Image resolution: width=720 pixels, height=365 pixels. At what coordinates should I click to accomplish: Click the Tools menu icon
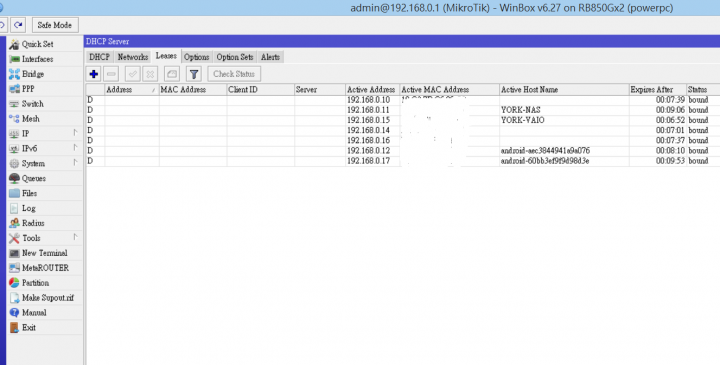click(x=14, y=238)
